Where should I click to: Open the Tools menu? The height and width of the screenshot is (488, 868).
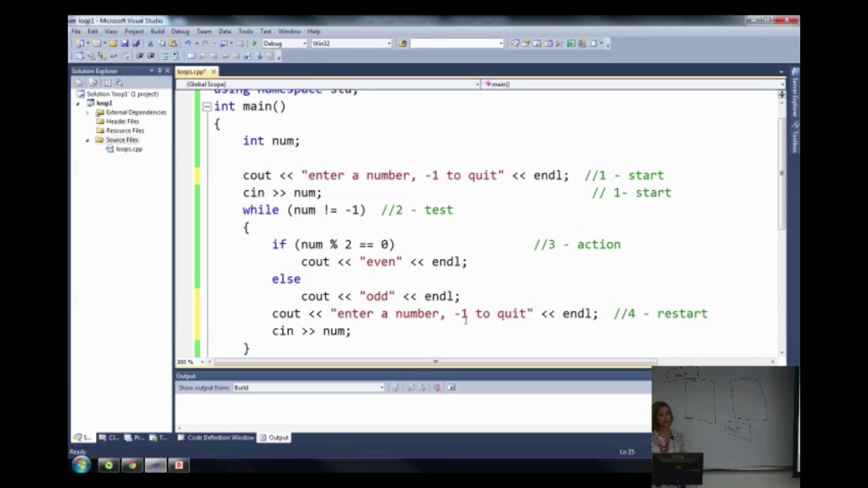(x=245, y=31)
